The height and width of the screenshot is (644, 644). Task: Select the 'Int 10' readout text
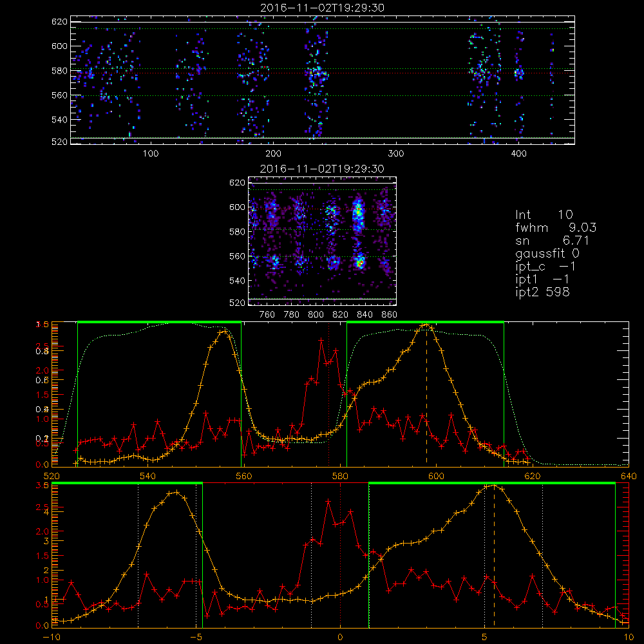point(544,214)
